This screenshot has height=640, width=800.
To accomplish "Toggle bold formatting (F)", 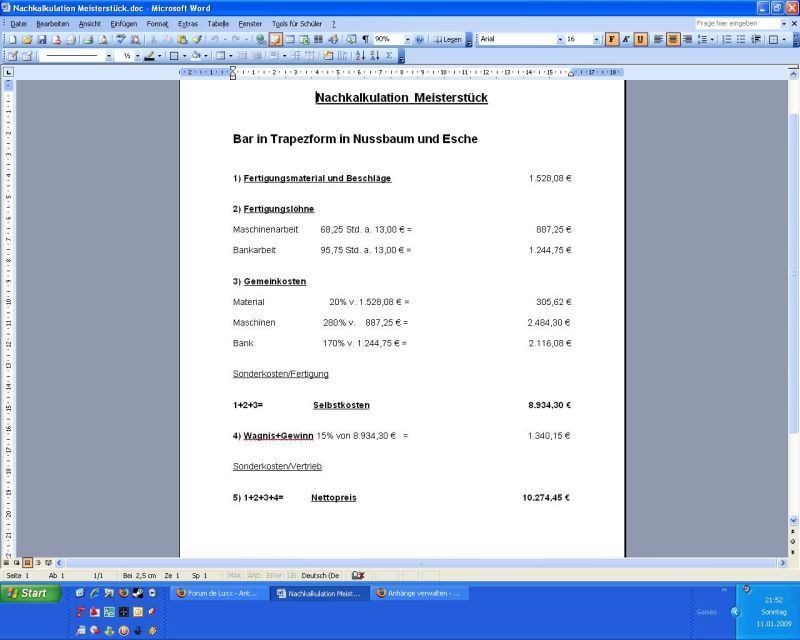I will [611, 39].
